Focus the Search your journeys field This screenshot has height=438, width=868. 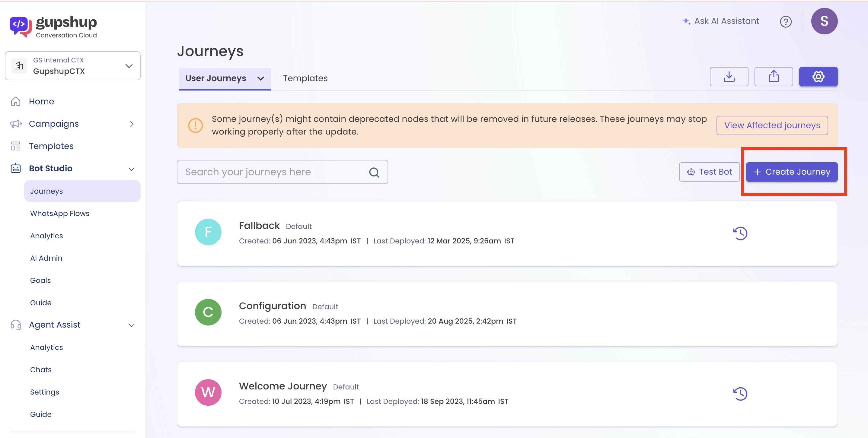282,172
